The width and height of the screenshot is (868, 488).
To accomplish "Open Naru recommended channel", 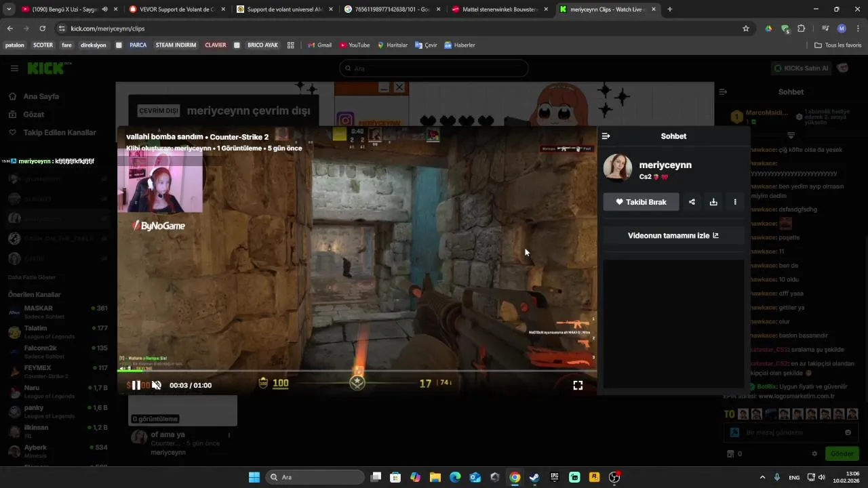I will (x=58, y=392).
